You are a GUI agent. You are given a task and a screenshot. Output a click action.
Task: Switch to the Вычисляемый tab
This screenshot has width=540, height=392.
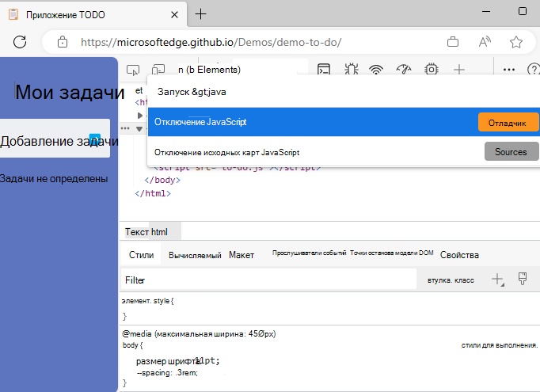[x=195, y=255]
